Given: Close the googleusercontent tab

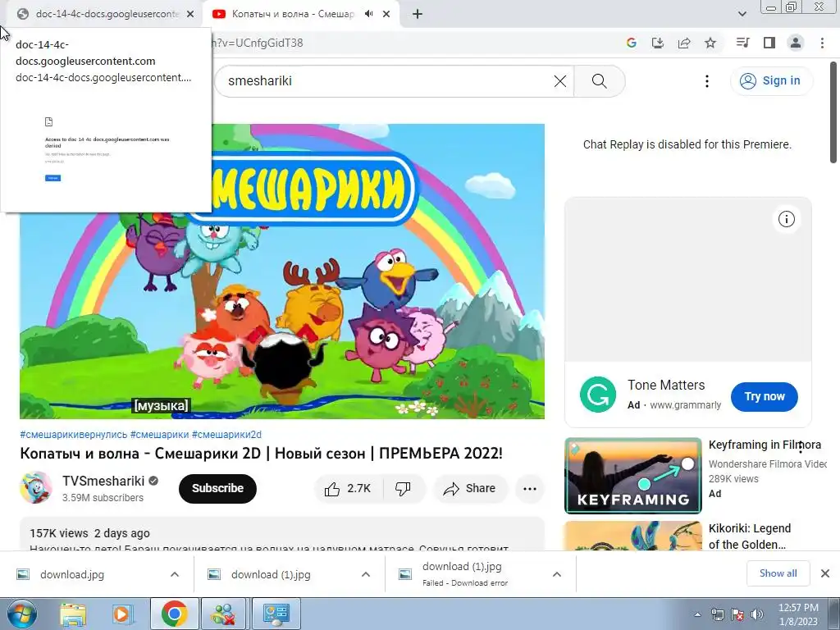Looking at the screenshot, I should point(190,14).
